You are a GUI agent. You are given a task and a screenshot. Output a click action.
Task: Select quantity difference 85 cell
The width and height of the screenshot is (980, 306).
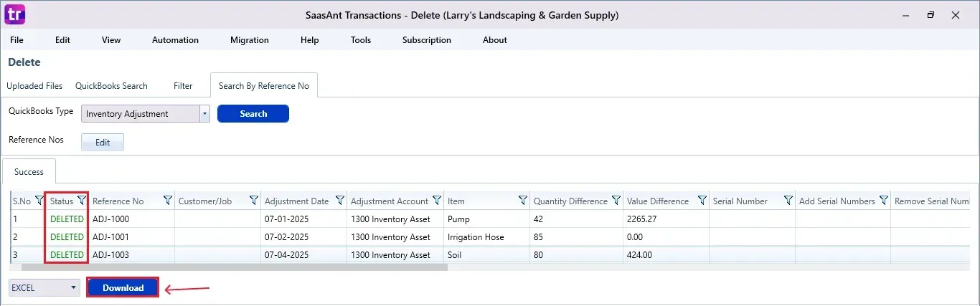(x=577, y=237)
